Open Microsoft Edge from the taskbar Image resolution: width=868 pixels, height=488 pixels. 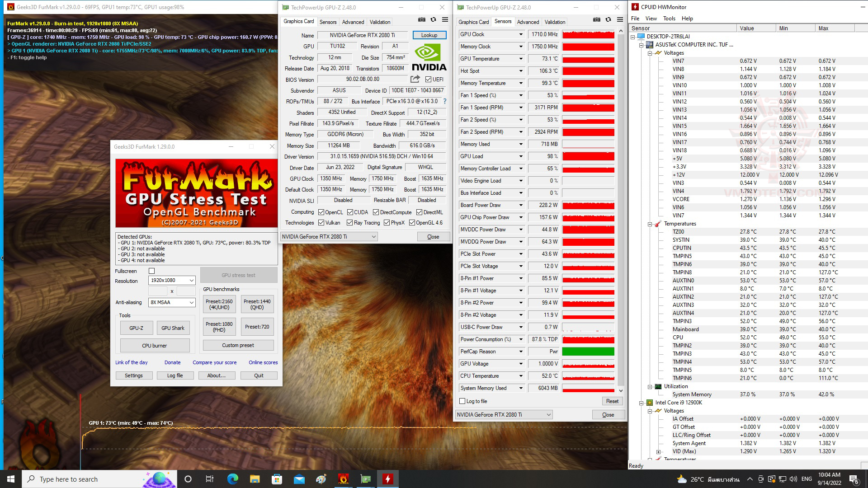coord(232,479)
